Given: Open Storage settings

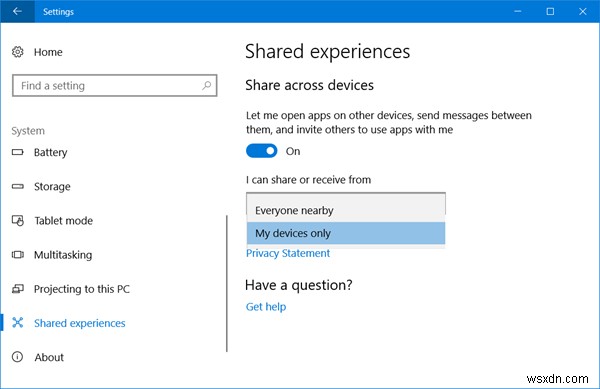Looking at the screenshot, I should [52, 187].
